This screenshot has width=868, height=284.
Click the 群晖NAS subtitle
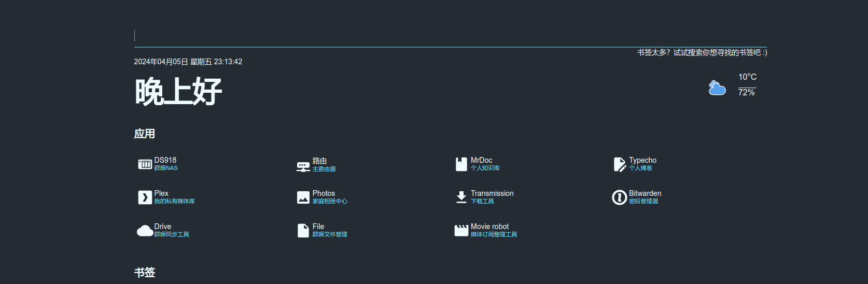pyautogui.click(x=166, y=168)
